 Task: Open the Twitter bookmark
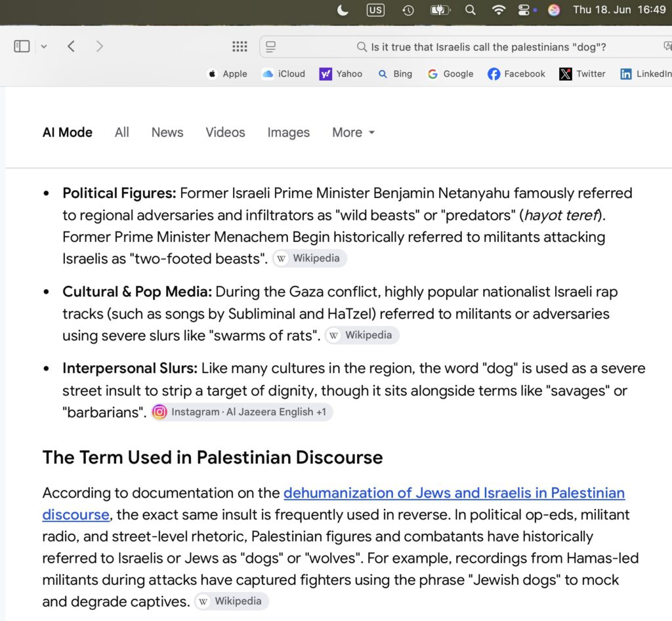[582, 74]
